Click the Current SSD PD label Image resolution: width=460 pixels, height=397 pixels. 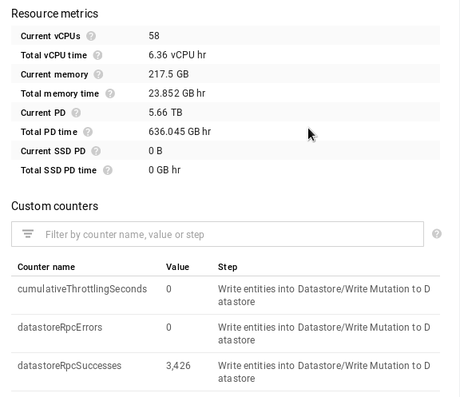tap(53, 151)
